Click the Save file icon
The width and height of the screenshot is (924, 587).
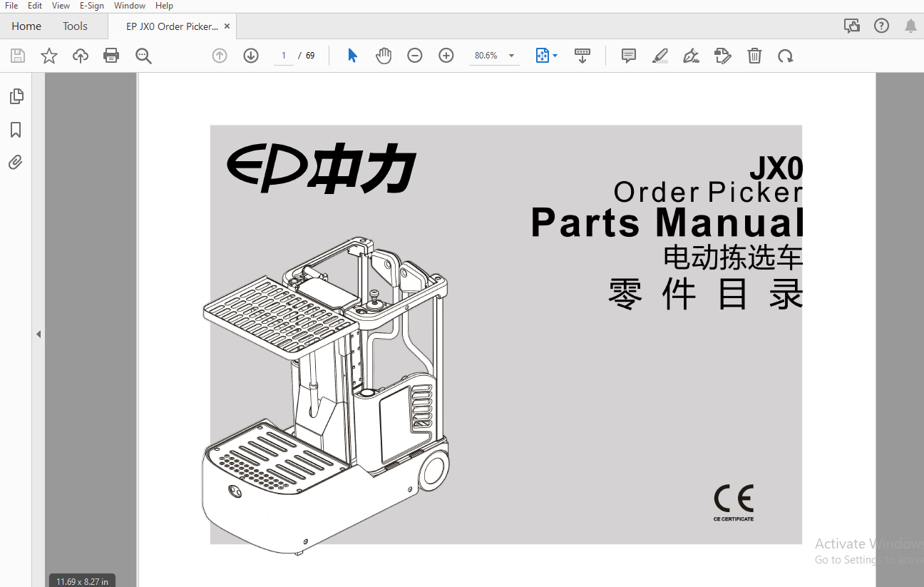[x=18, y=56]
